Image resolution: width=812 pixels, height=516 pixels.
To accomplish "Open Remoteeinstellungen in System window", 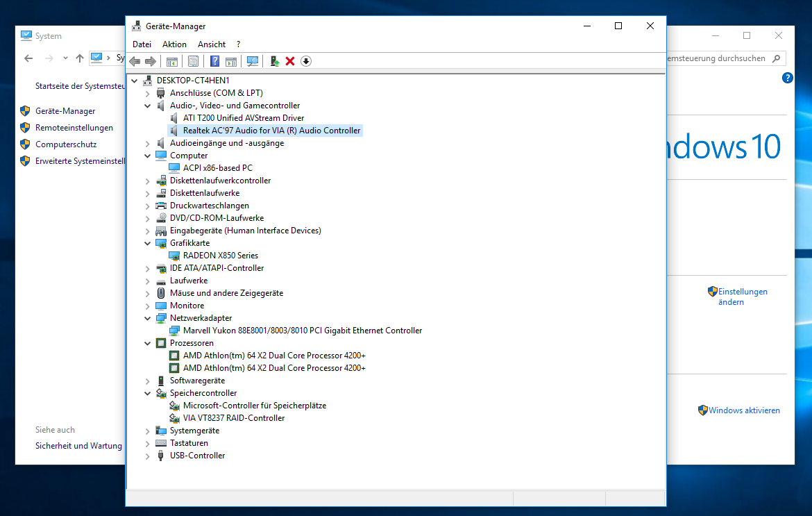I will click(x=74, y=128).
